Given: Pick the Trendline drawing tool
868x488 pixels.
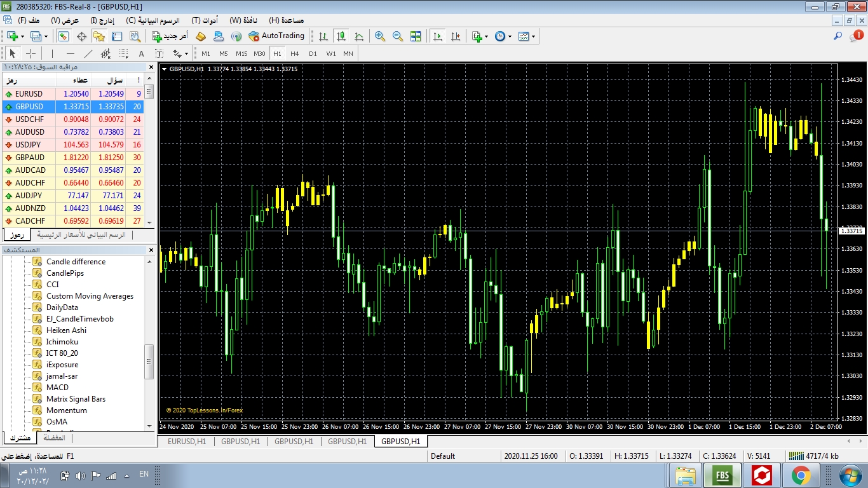Looking at the screenshot, I should (x=88, y=54).
